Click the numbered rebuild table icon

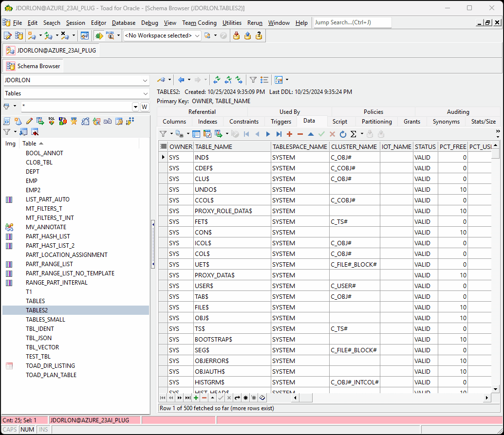coord(63,121)
